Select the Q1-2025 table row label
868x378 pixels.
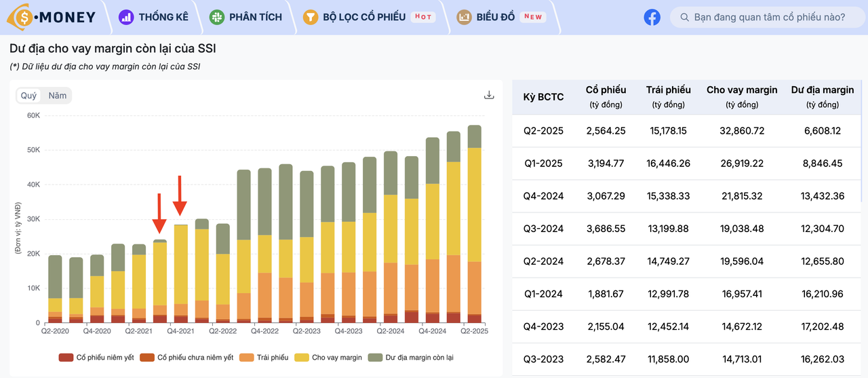543,164
